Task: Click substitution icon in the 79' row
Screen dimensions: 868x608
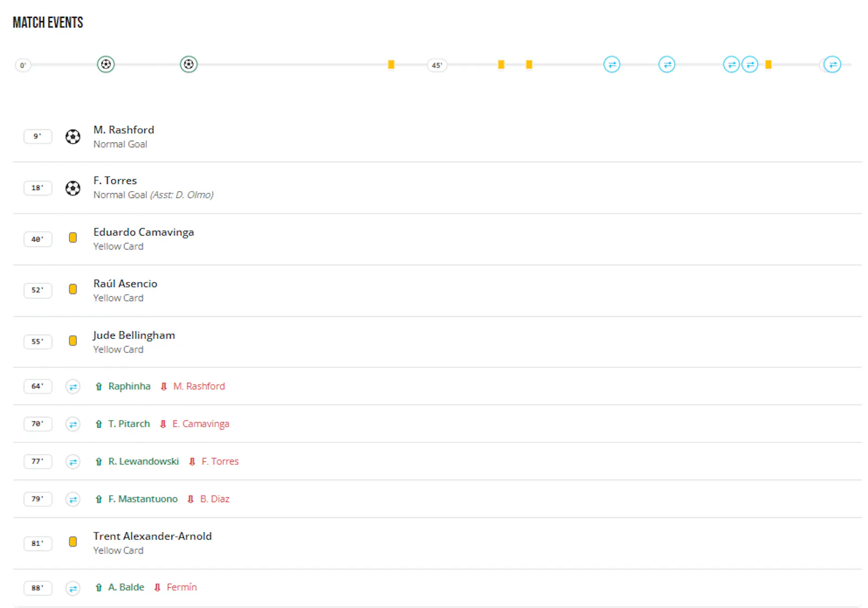Action: [x=73, y=499]
